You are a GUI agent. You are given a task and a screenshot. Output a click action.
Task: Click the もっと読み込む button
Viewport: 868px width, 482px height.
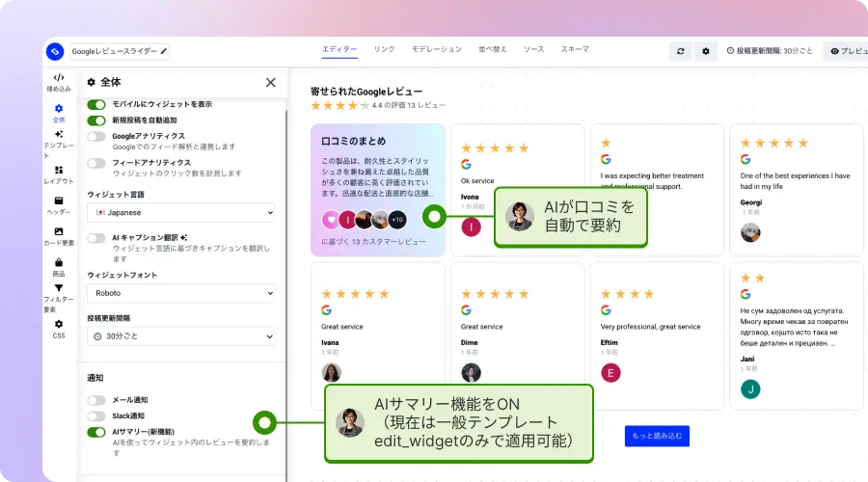657,436
